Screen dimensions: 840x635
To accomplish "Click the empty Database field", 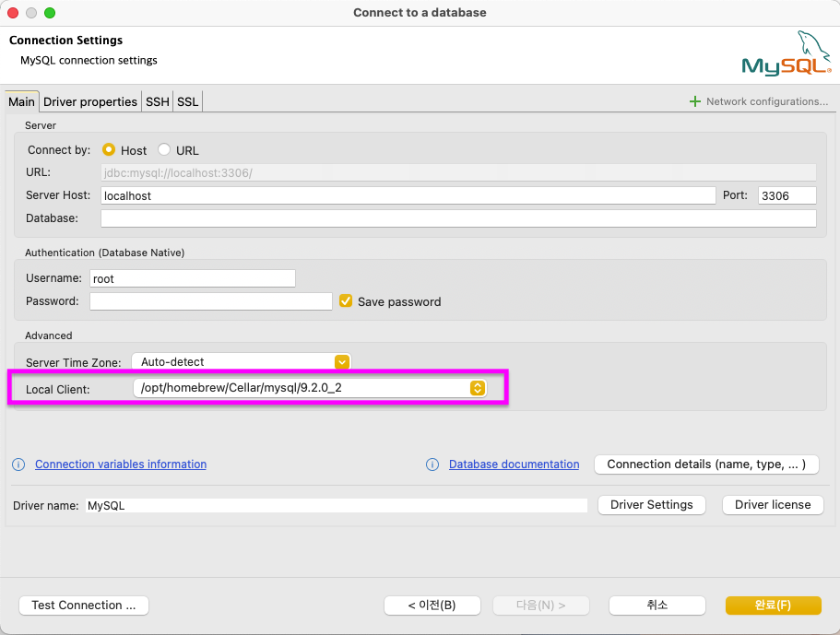I will click(x=458, y=218).
